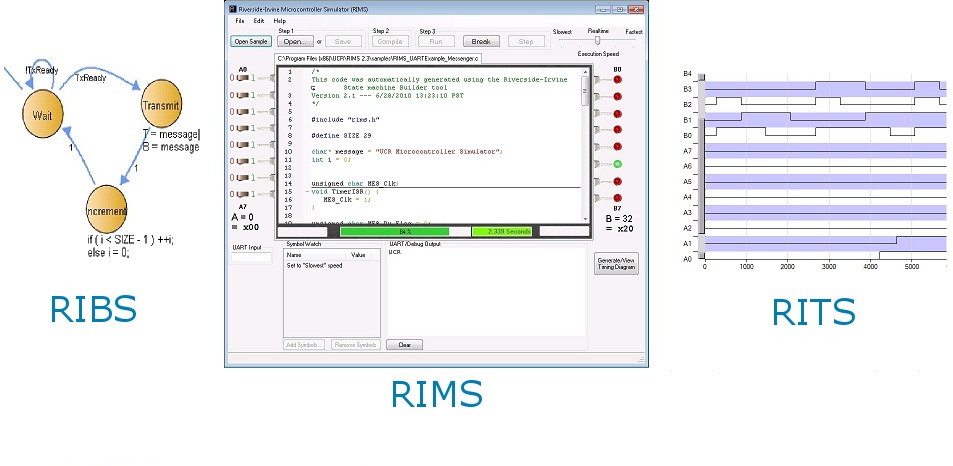Click the UART Input text field
Screen dimensions: 953x466
[251, 257]
